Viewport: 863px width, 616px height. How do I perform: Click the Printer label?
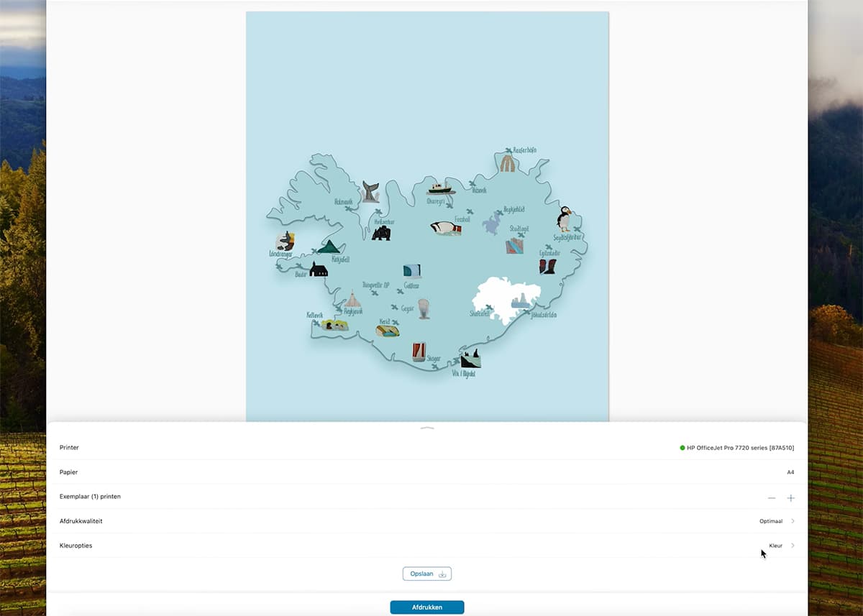(69, 448)
